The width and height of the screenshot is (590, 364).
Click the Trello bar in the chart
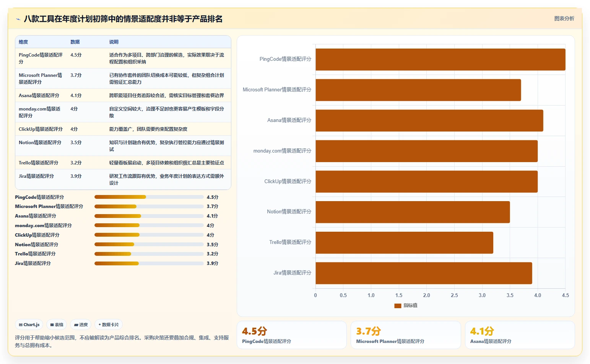tap(404, 242)
